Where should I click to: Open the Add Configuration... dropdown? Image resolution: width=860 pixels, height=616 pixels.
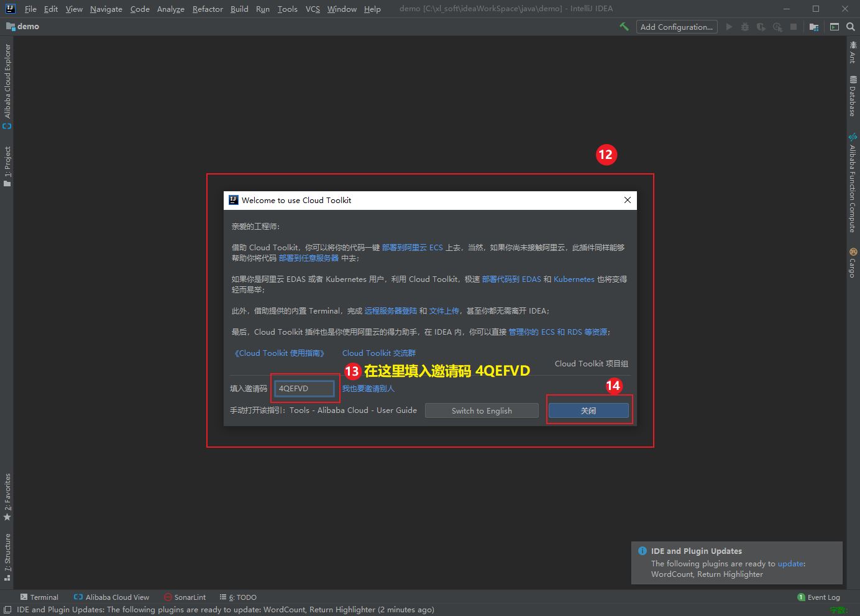(677, 27)
